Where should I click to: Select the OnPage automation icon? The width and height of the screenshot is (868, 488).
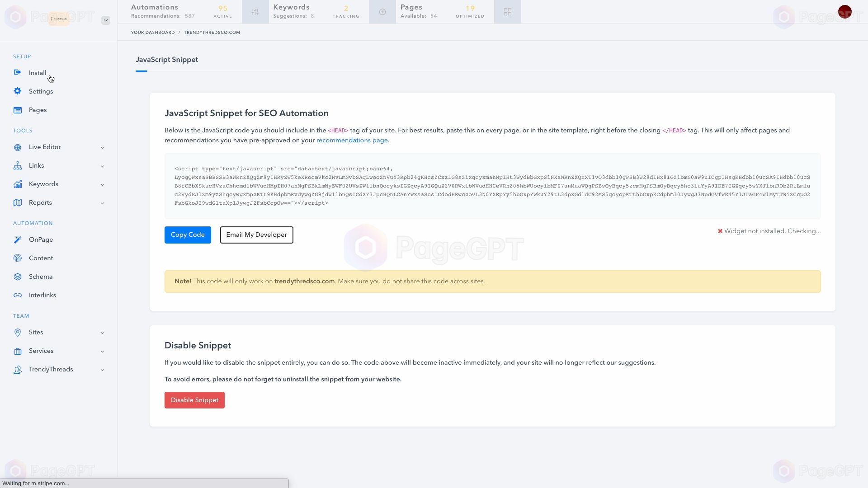[x=17, y=239]
